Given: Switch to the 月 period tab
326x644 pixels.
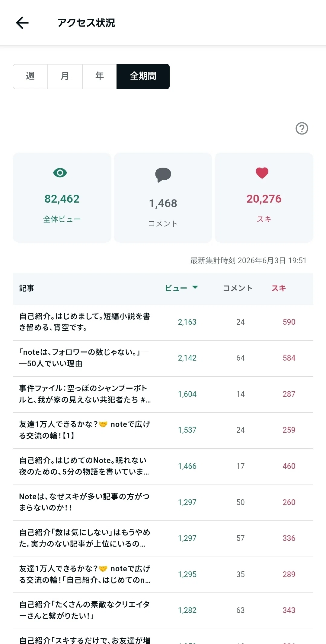Looking at the screenshot, I should pyautogui.click(x=65, y=76).
